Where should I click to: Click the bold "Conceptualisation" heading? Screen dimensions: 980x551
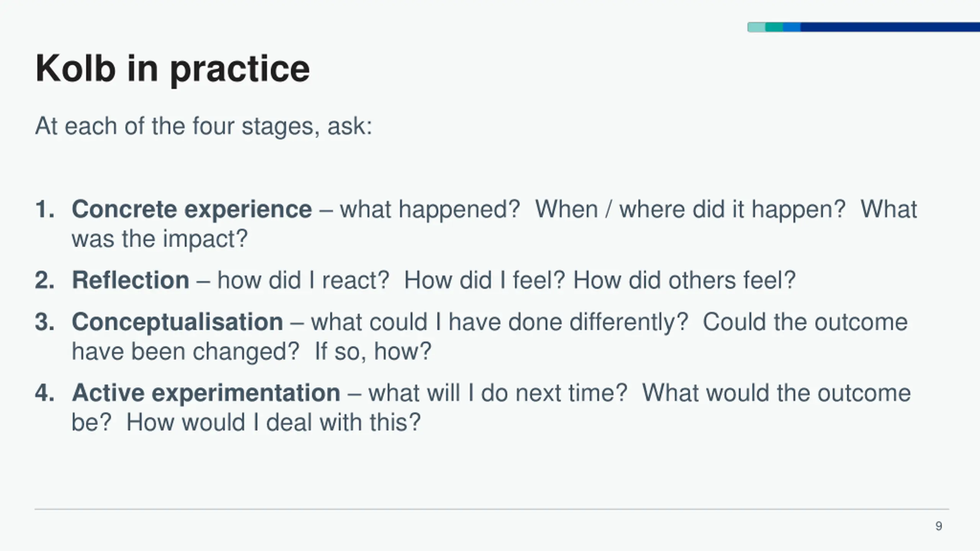click(177, 322)
